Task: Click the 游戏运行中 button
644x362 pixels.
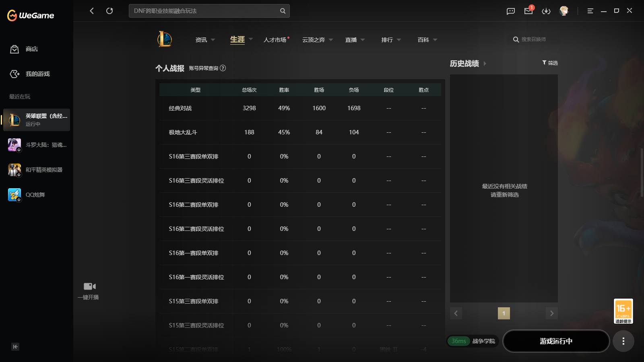Action: point(556,341)
